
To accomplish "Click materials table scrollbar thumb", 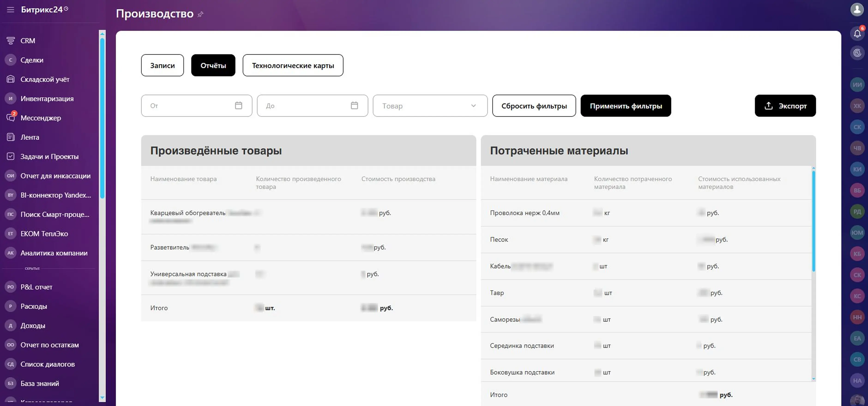I will coord(814,221).
